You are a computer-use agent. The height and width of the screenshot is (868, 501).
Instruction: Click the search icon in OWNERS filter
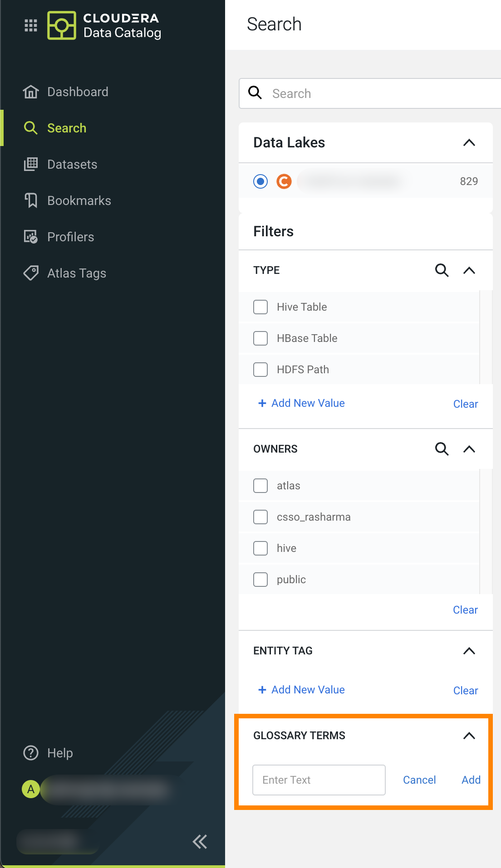[x=442, y=449]
